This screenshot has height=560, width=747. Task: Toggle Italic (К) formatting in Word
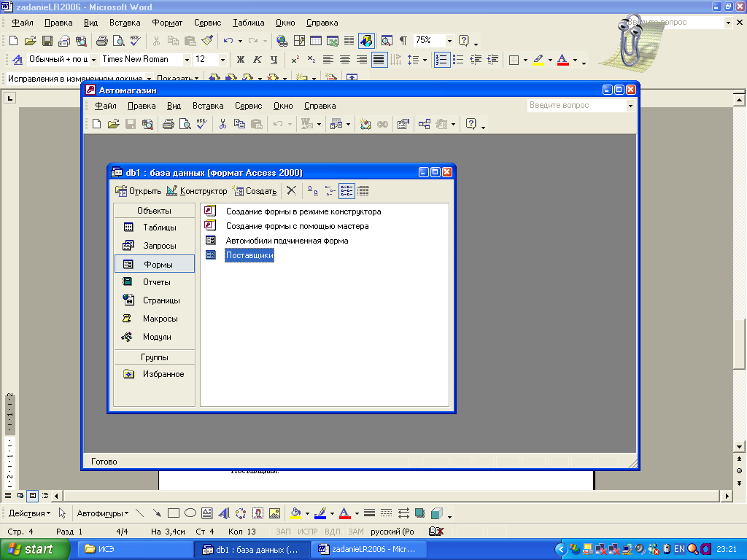pos(258,60)
